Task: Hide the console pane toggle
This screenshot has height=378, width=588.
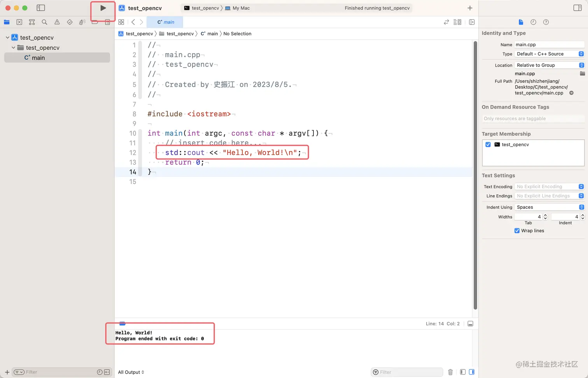Action: tap(472, 372)
